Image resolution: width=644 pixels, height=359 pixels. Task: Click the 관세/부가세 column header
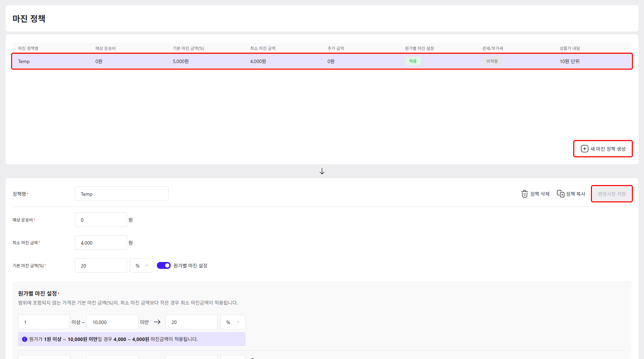(x=493, y=48)
